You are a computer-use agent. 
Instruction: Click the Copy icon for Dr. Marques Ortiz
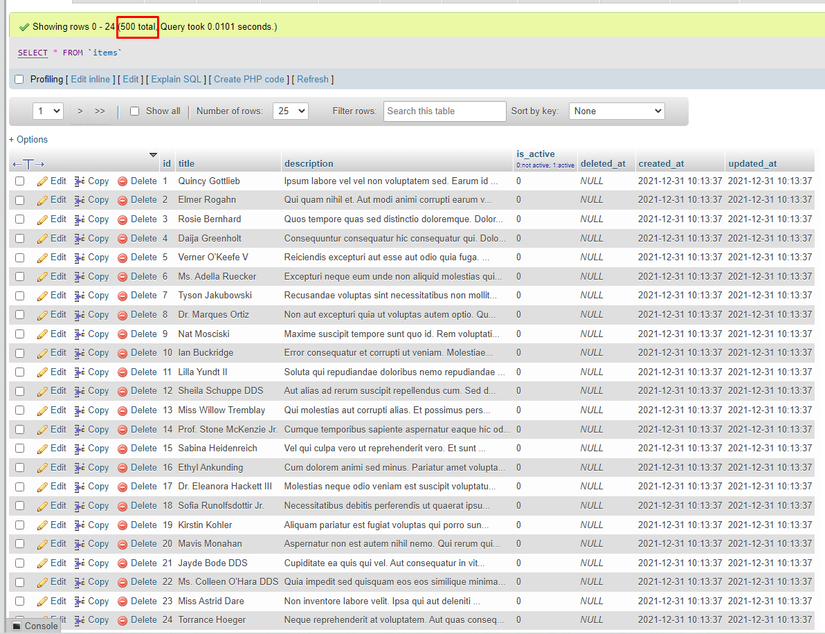click(x=79, y=315)
